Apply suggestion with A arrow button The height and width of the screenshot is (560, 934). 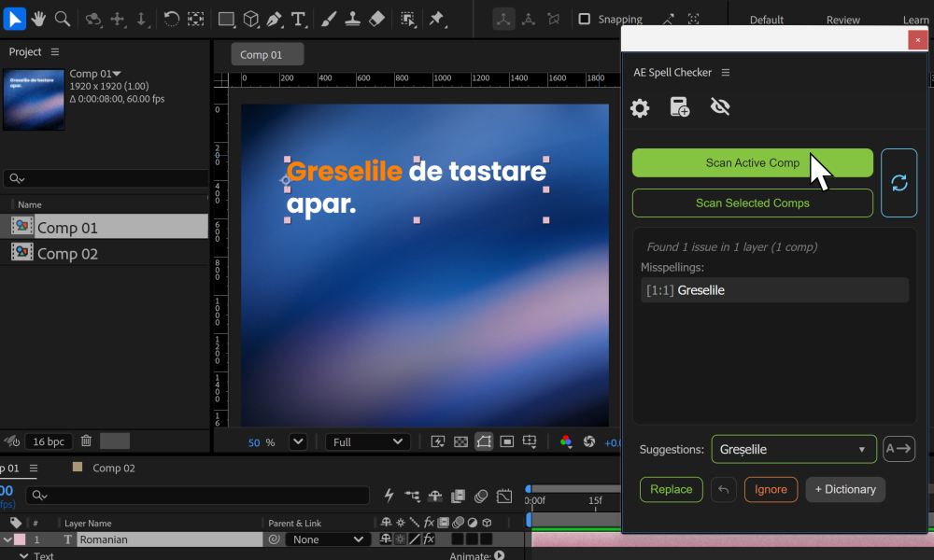tap(899, 449)
